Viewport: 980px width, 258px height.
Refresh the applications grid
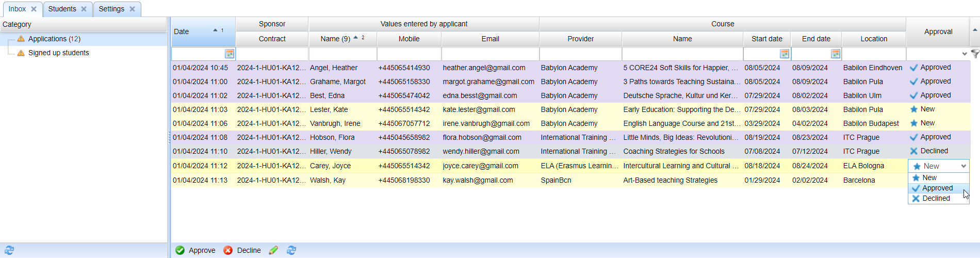pyautogui.click(x=291, y=250)
